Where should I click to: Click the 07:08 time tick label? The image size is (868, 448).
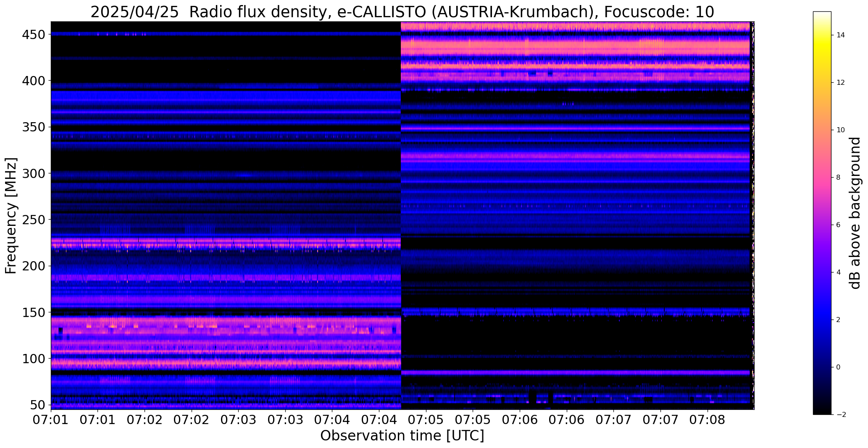708,419
